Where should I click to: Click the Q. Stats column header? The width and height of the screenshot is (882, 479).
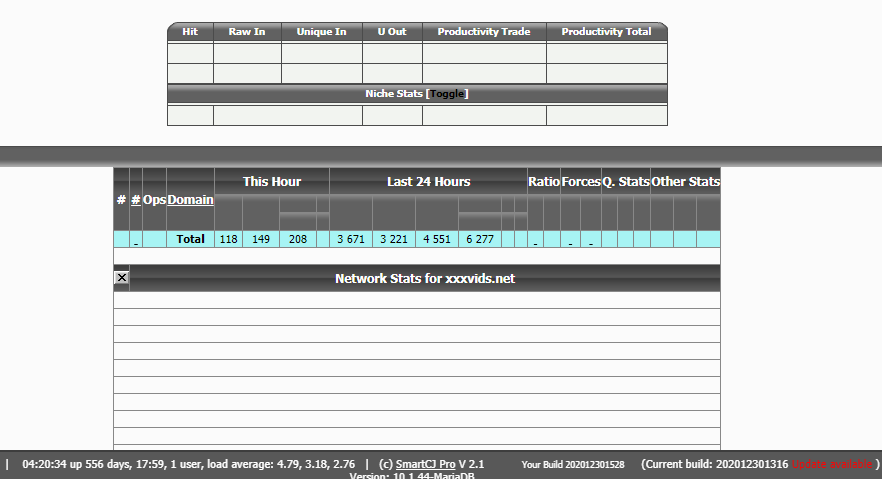626,182
